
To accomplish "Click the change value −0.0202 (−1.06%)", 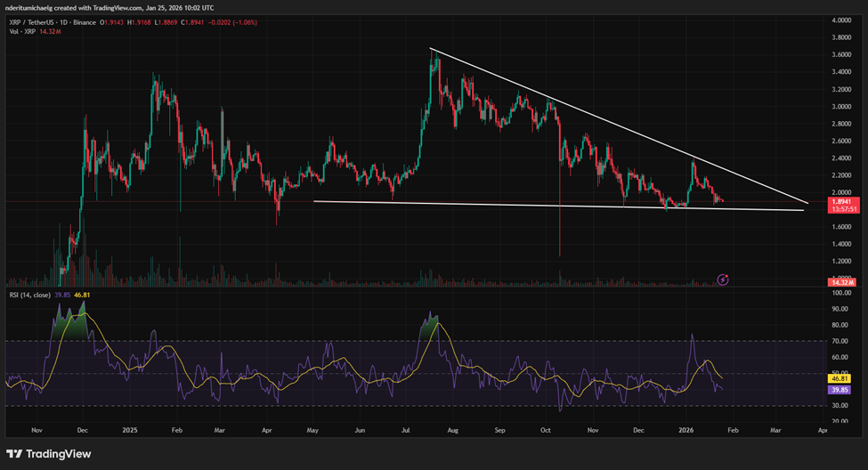I will point(232,22).
